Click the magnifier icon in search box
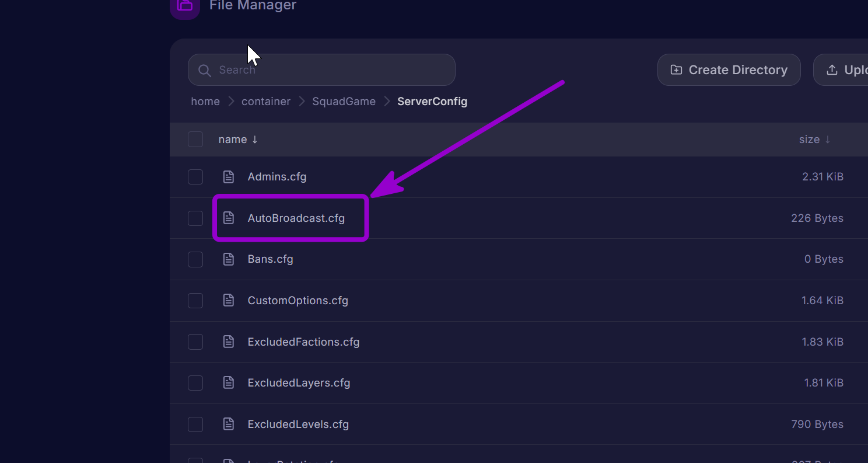This screenshot has height=463, width=868. click(204, 71)
